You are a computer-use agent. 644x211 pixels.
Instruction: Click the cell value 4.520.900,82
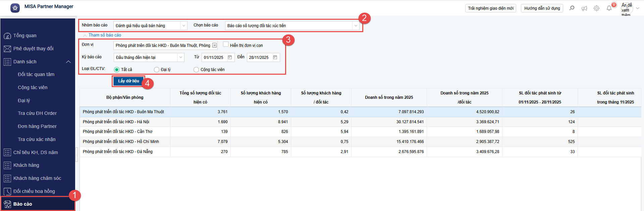[488, 112]
